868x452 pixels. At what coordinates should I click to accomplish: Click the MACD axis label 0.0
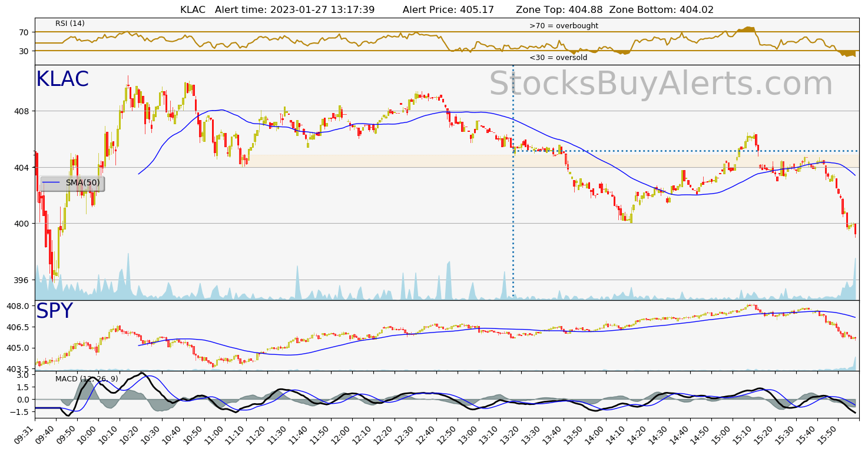coord(23,400)
